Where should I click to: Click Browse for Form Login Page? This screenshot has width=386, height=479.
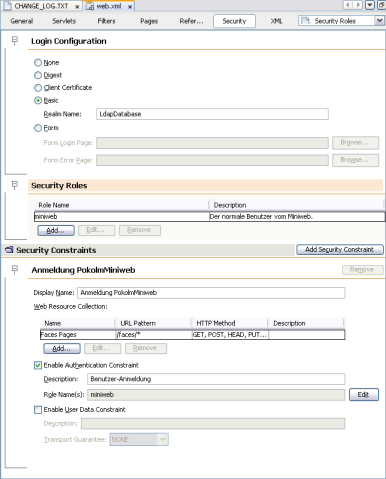(x=355, y=143)
